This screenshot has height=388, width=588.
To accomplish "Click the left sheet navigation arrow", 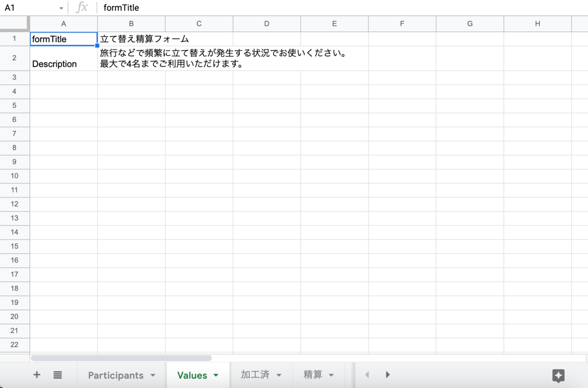I will pos(367,375).
